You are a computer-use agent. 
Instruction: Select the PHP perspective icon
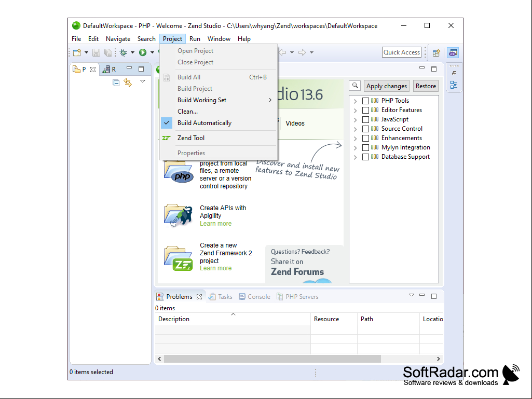tap(453, 52)
